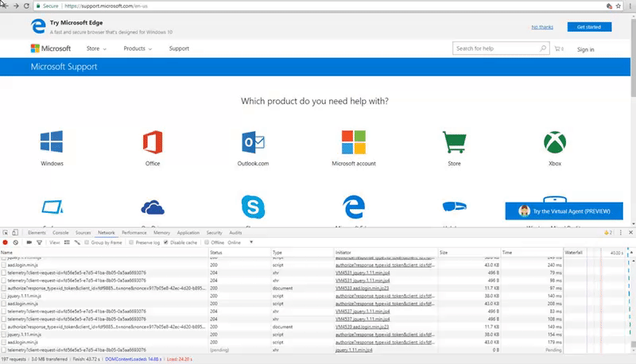
Task: Click the capture screenshots camera icon
Action: (29, 242)
